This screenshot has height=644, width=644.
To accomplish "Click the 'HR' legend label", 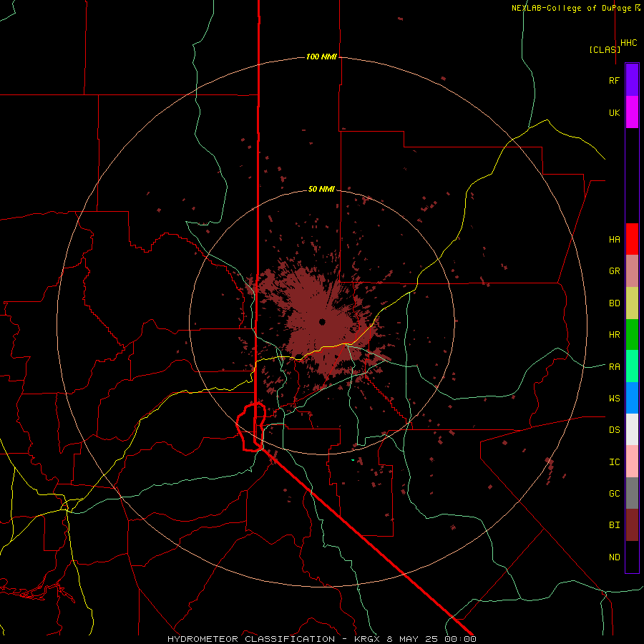I will [x=614, y=335].
